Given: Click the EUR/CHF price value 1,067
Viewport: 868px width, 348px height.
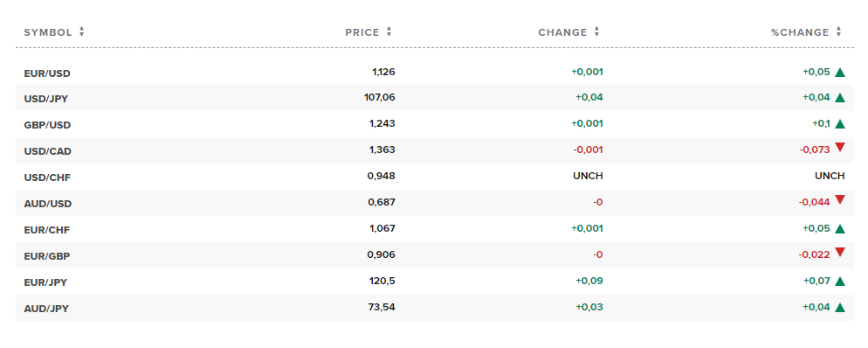Looking at the screenshot, I should coord(382,228).
